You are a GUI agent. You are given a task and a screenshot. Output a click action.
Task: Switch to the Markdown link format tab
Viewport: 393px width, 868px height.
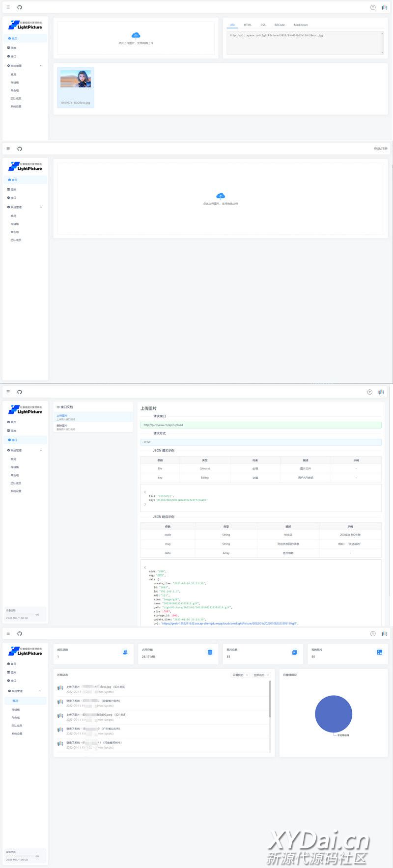coord(301,25)
